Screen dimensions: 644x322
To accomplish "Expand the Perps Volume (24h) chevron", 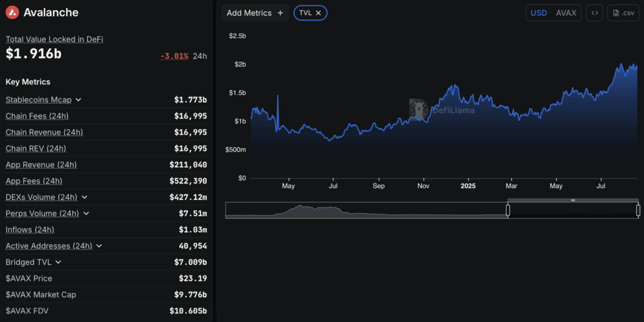I will (x=86, y=214).
